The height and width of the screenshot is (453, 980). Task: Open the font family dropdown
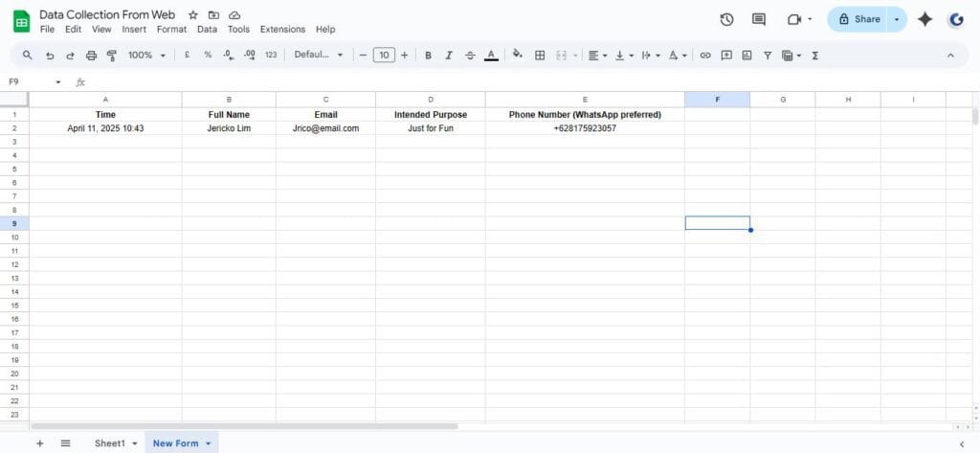point(319,56)
